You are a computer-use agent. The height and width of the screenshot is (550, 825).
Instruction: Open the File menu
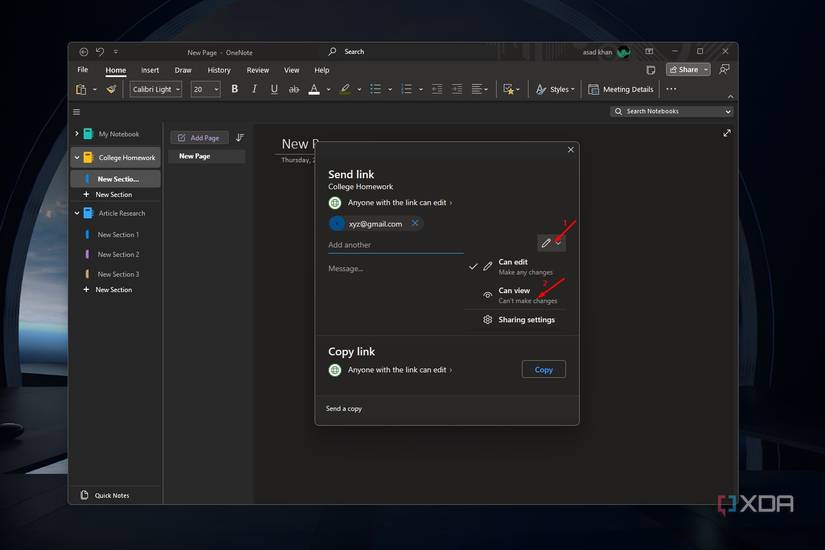83,69
